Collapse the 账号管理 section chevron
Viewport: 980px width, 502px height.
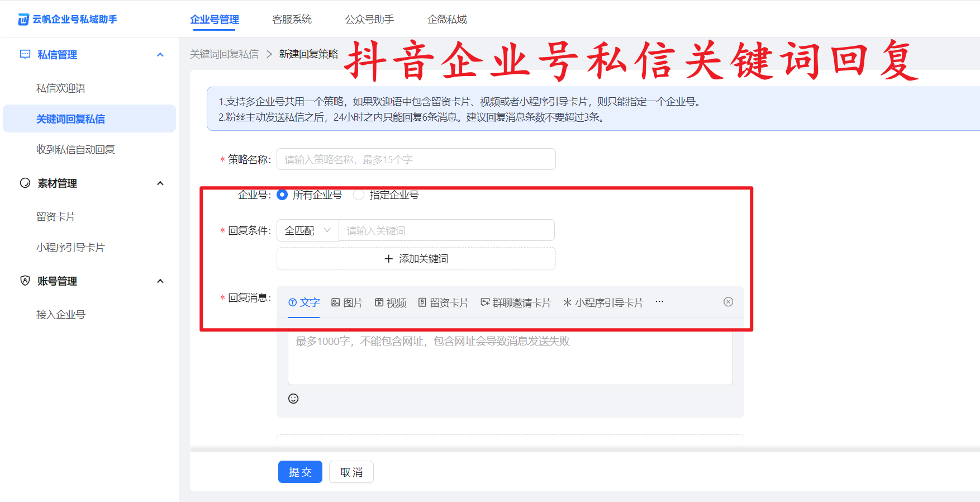click(x=160, y=281)
